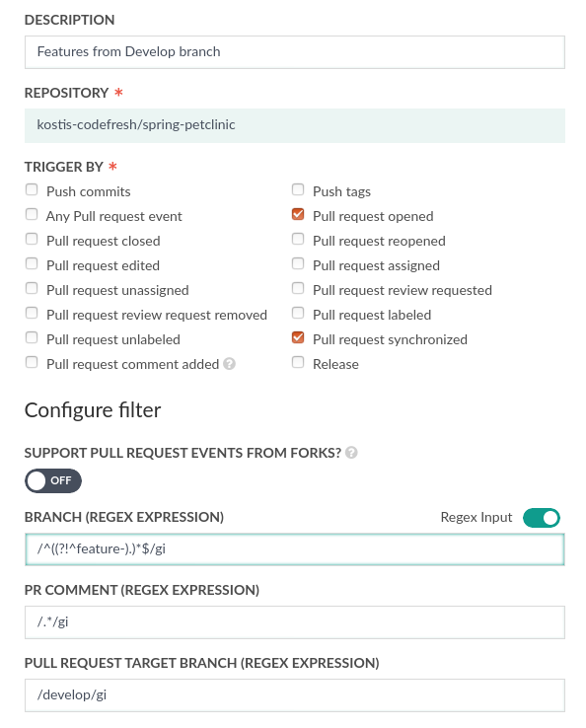586x728 pixels.
Task: Check Pull request review requested
Action: point(298,289)
